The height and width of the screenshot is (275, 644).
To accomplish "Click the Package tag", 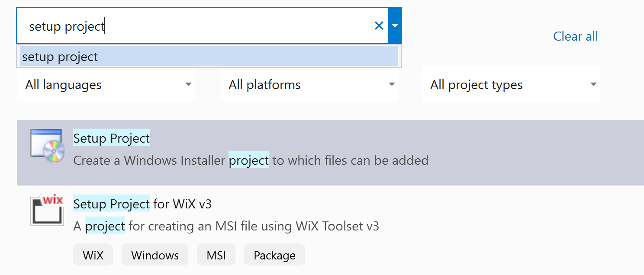I will [x=274, y=255].
